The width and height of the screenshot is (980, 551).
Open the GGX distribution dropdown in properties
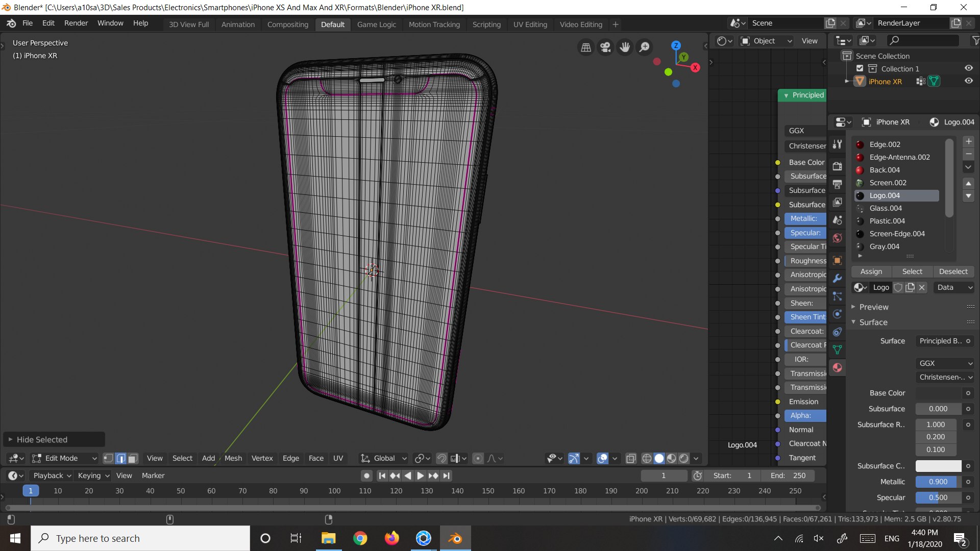pyautogui.click(x=945, y=363)
